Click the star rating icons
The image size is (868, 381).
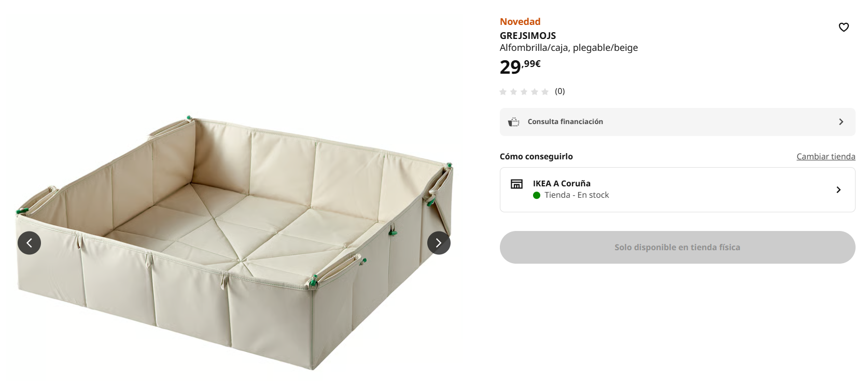click(x=524, y=92)
